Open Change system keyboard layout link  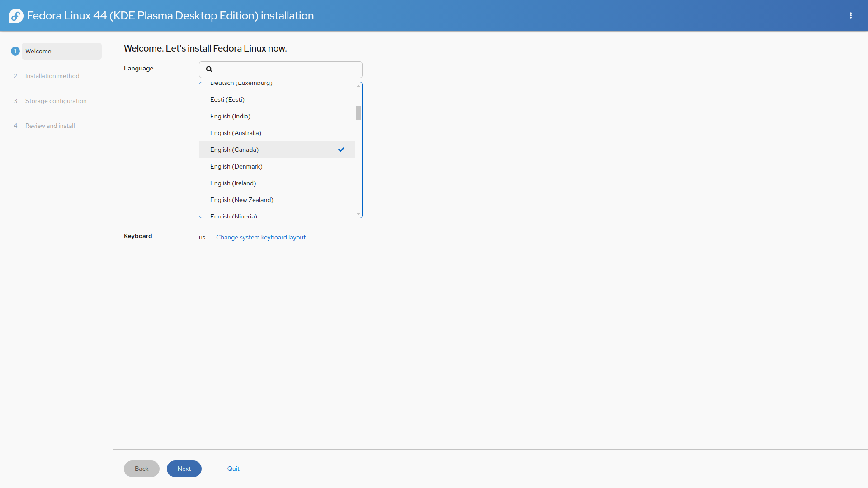click(x=261, y=237)
